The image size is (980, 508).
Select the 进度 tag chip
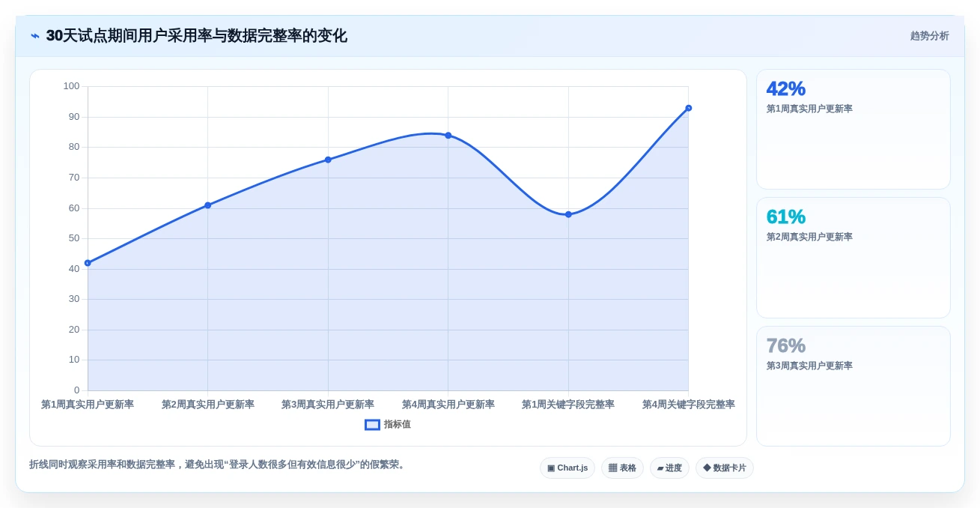click(x=669, y=468)
